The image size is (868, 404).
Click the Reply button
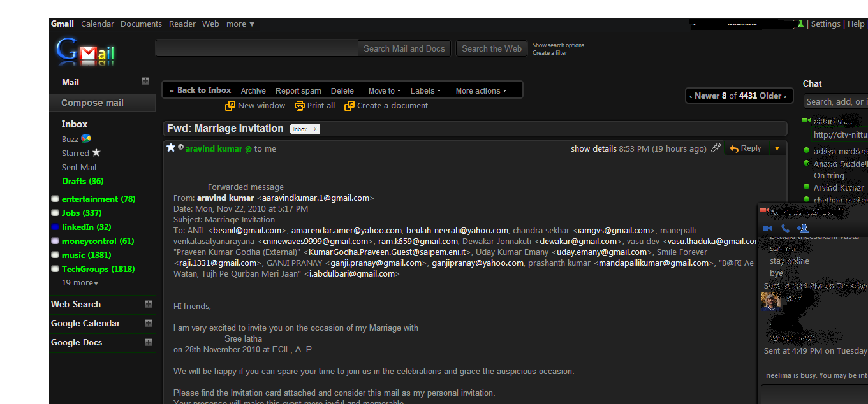coord(746,148)
